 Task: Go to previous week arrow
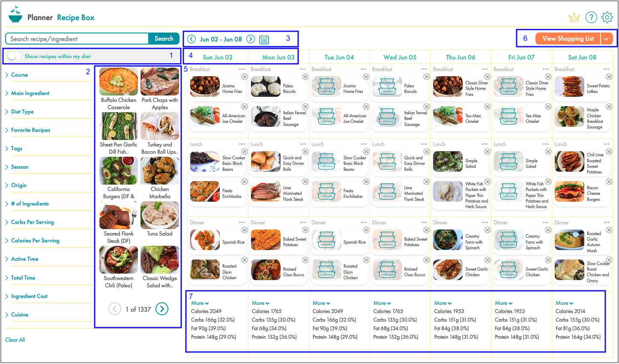(191, 39)
